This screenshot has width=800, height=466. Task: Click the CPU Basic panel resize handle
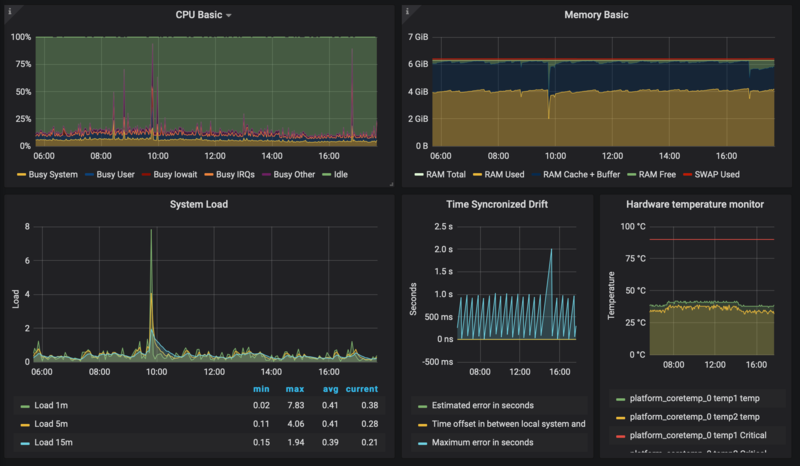click(x=391, y=183)
